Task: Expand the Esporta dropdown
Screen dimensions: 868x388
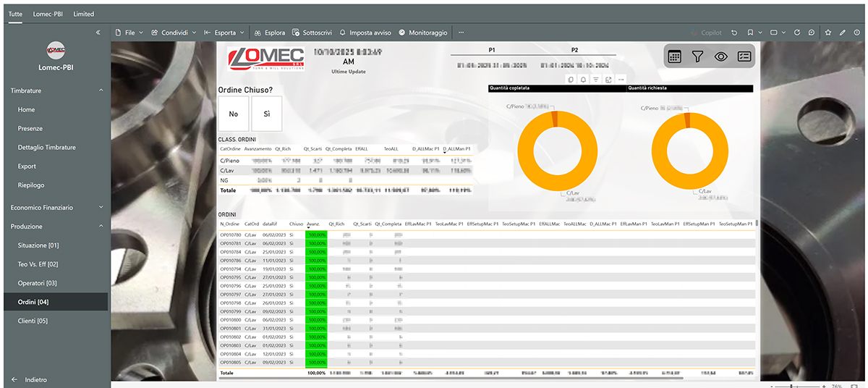Action: tap(224, 33)
